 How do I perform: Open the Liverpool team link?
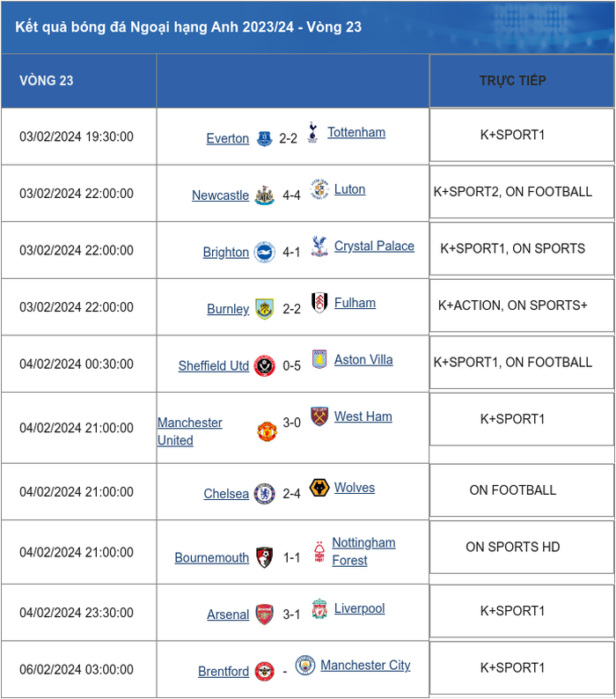point(359,608)
